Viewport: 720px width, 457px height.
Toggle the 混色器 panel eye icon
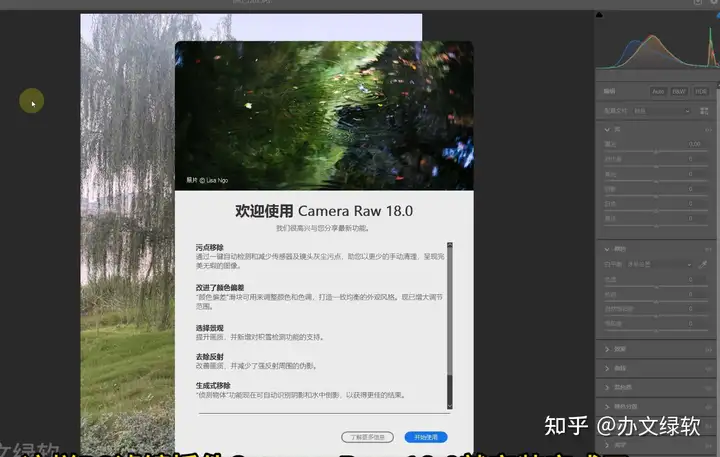coord(709,388)
